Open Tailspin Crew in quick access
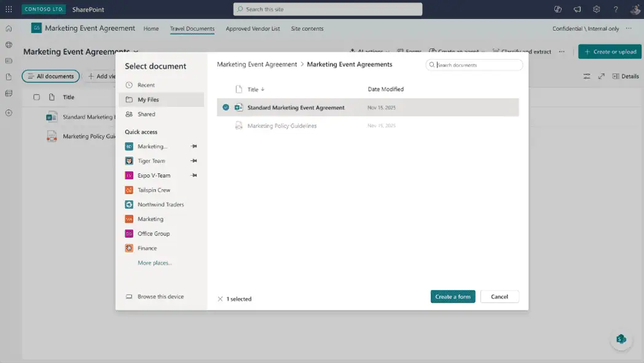 (154, 190)
